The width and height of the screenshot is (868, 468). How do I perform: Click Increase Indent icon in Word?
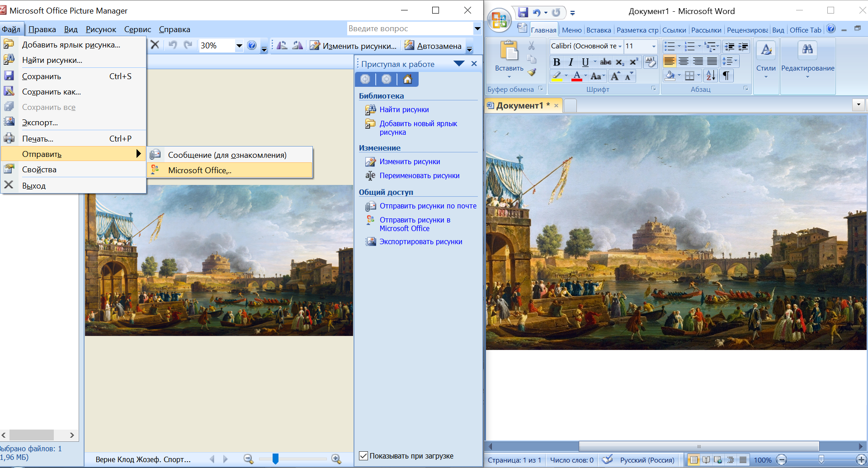[743, 47]
